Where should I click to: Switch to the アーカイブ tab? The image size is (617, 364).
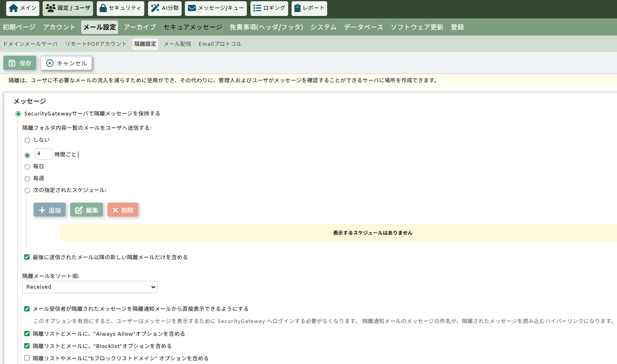[x=140, y=27]
